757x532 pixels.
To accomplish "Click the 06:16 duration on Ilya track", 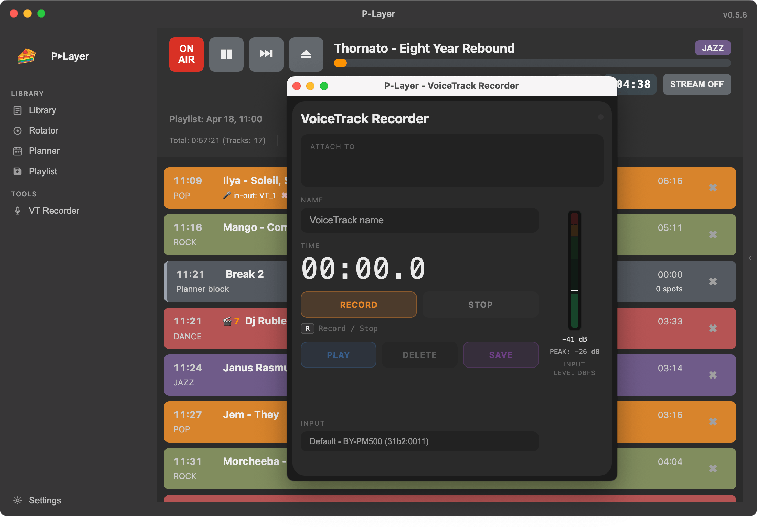I will click(x=670, y=181).
